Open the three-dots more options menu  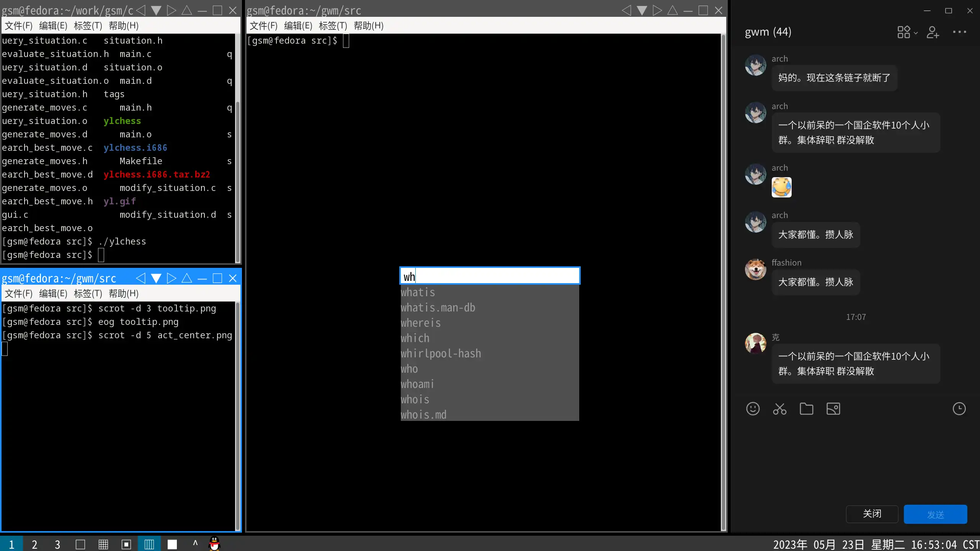tap(959, 32)
